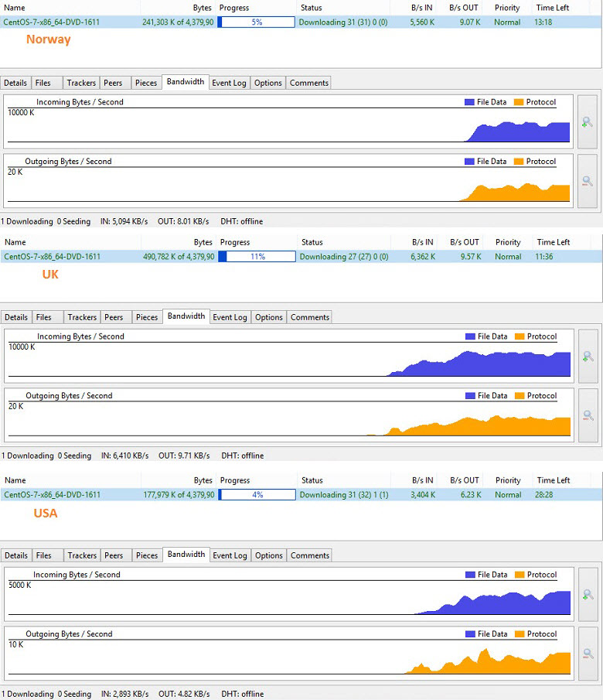Click the status 'Downloading 31 (32) 1 (1)'

click(344, 495)
